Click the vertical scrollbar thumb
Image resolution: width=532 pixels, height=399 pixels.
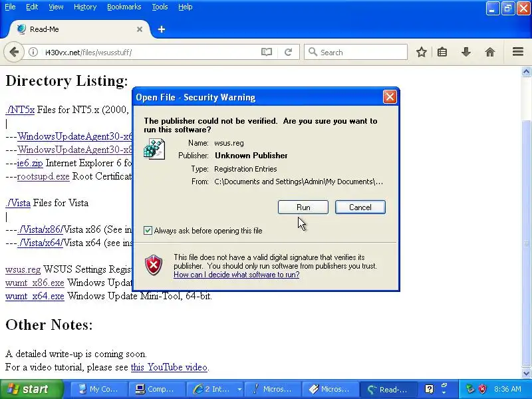526,243
